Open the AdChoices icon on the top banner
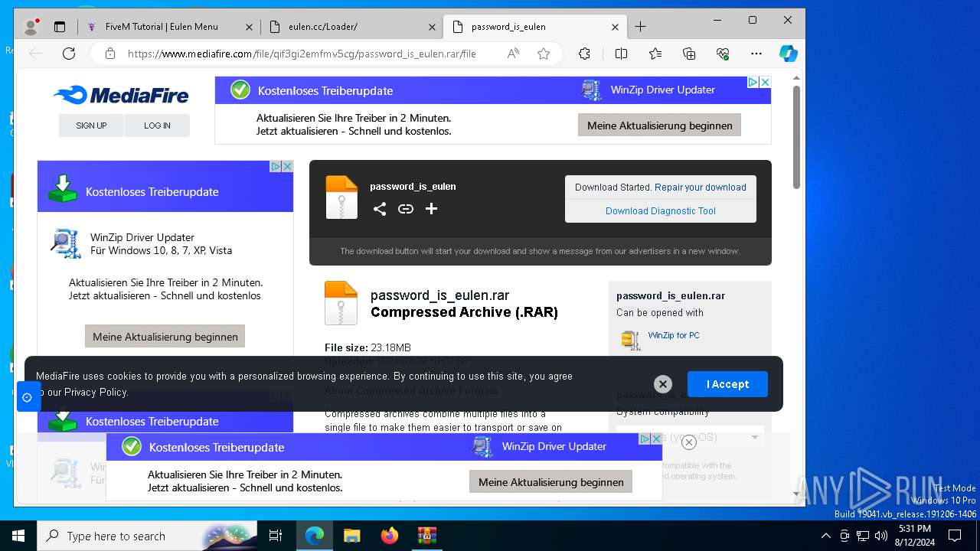This screenshot has width=980, height=551. point(753,82)
